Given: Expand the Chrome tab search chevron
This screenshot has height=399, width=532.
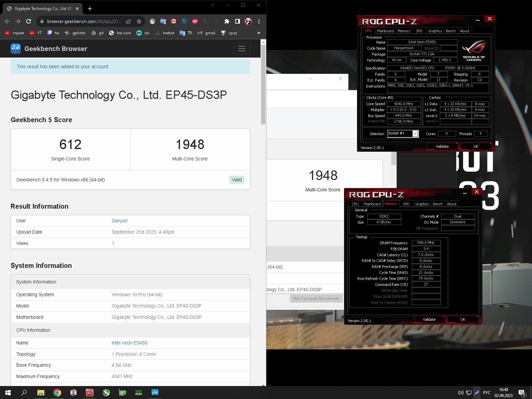Looking at the screenshot, I should click(213, 5).
